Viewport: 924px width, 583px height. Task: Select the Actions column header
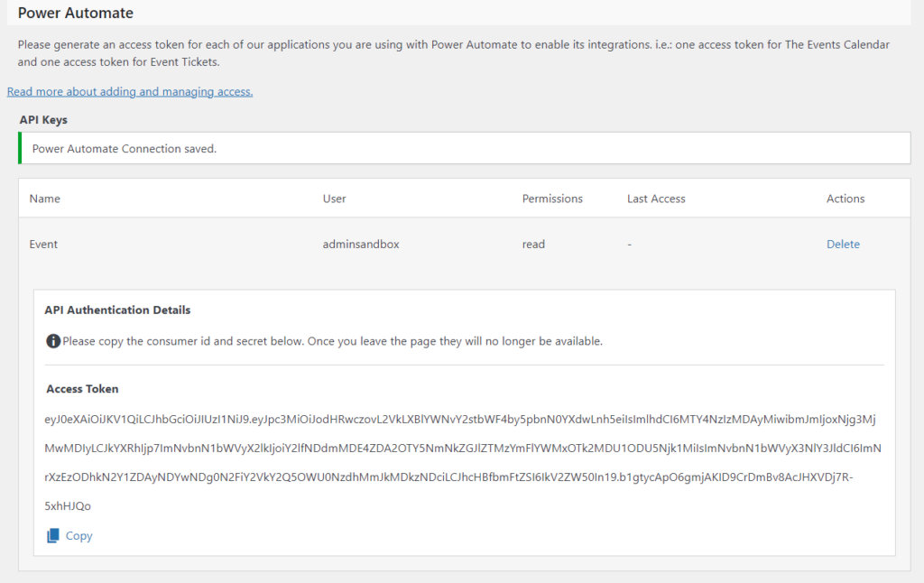(x=845, y=198)
